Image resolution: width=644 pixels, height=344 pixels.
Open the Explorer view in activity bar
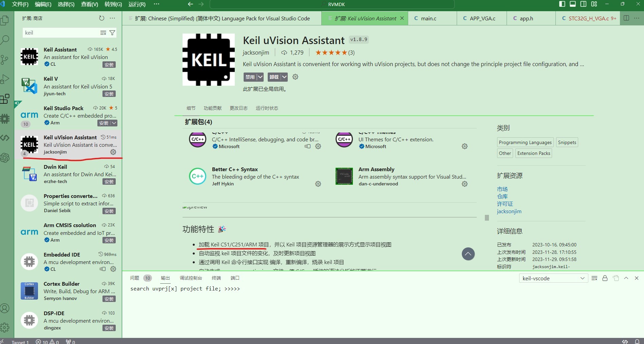(x=5, y=20)
